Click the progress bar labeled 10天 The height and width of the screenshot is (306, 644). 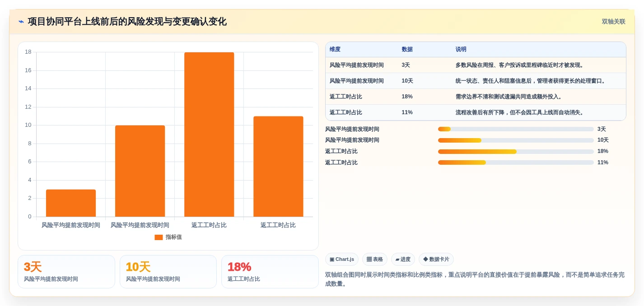pyautogui.click(x=516, y=140)
